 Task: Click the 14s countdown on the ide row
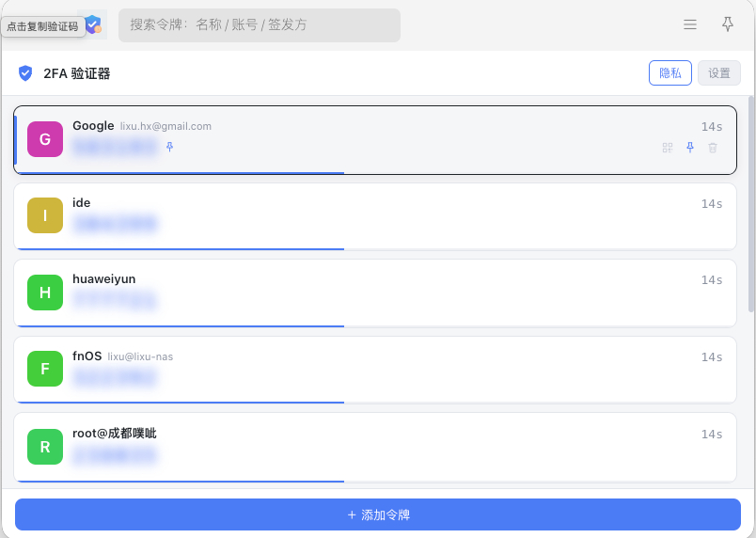[x=712, y=204]
